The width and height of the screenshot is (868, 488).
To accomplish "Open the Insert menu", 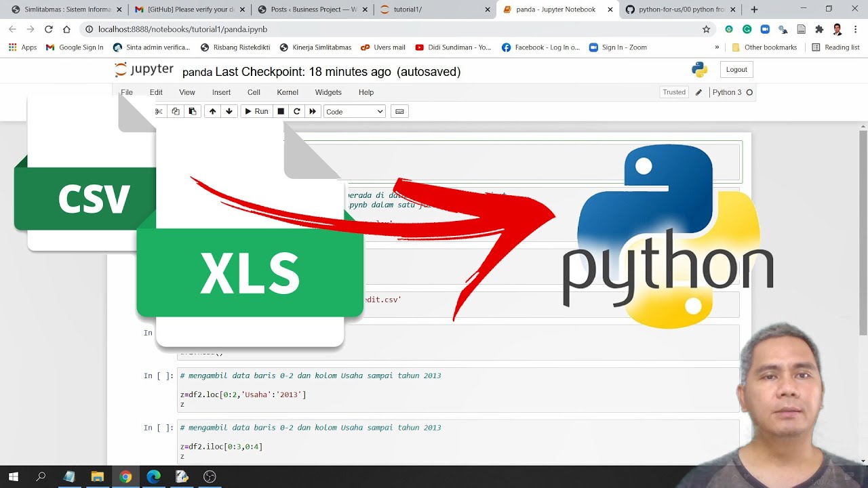I will 221,92.
